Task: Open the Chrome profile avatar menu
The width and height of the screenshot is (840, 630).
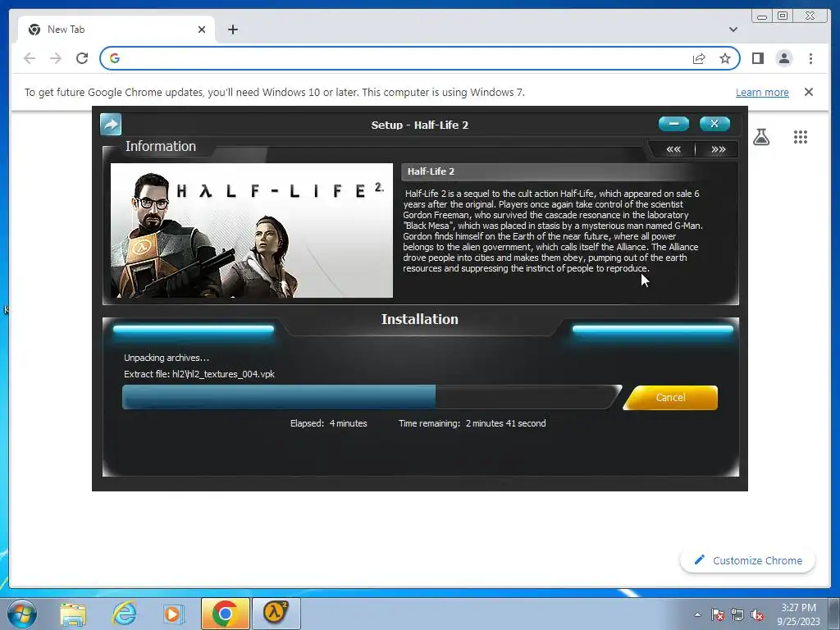Action: 784,58
